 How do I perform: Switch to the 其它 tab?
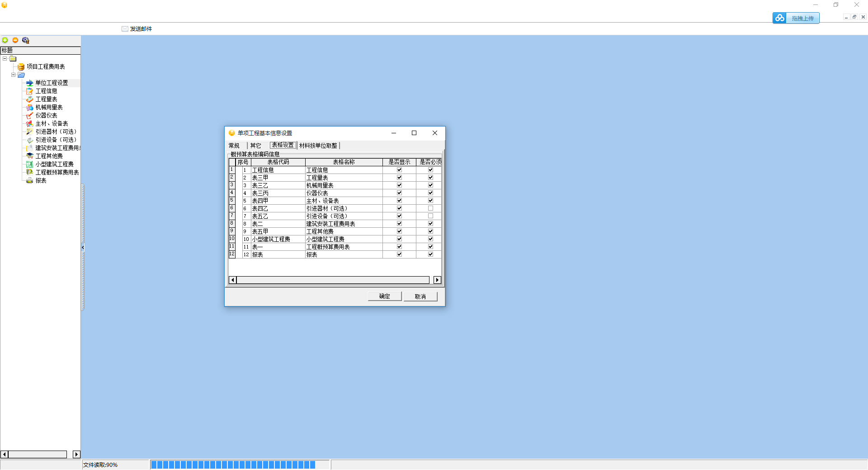[256, 146]
